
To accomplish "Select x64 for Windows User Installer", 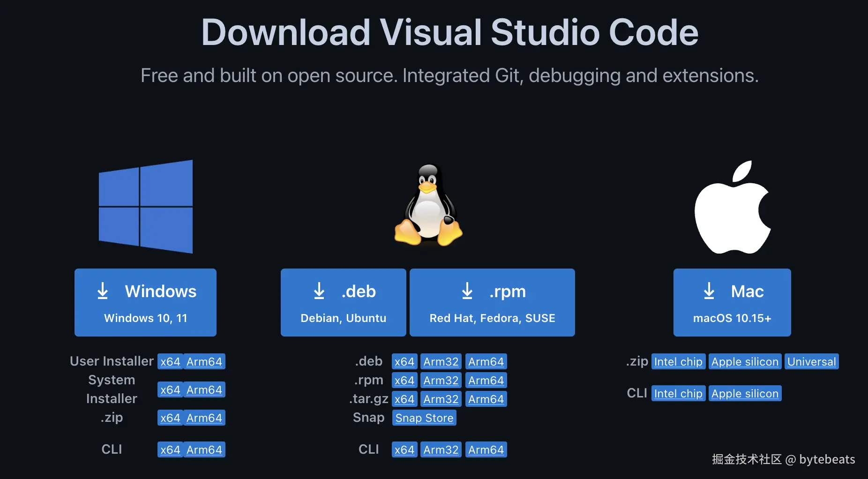I will (x=170, y=362).
